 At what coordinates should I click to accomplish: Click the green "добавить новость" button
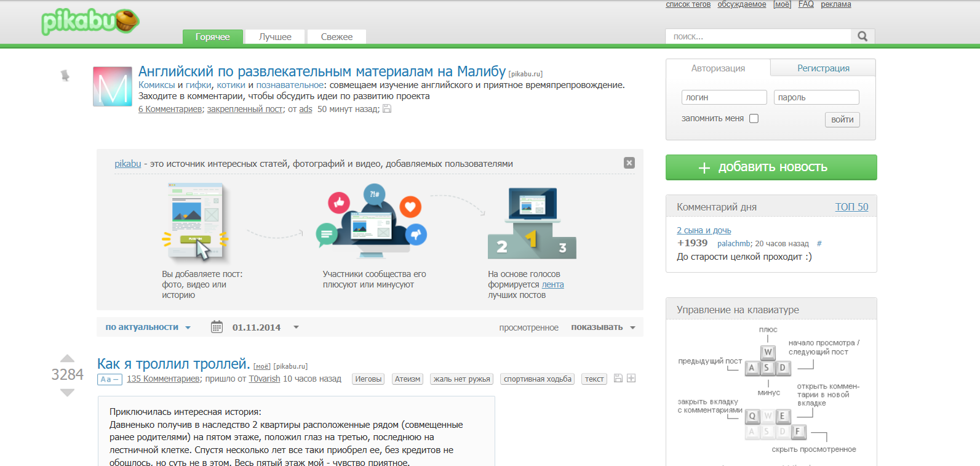click(771, 167)
